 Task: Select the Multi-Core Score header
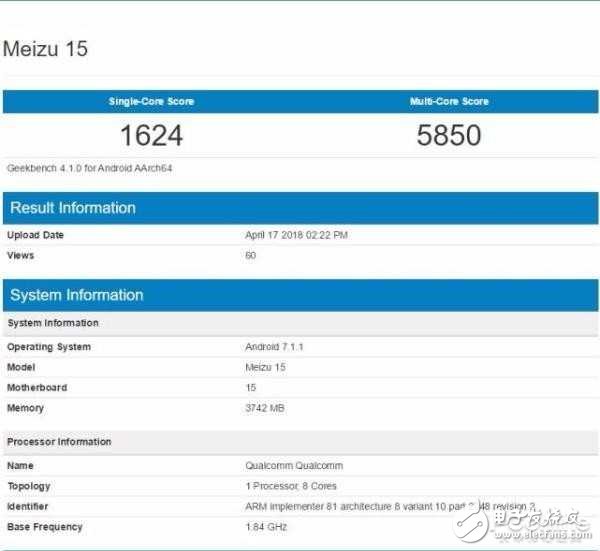[449, 102]
